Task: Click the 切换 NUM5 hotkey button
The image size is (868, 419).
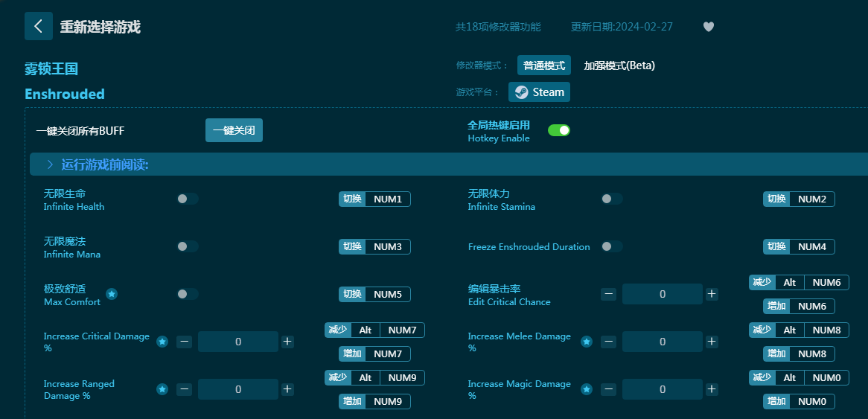Action: 374,294
